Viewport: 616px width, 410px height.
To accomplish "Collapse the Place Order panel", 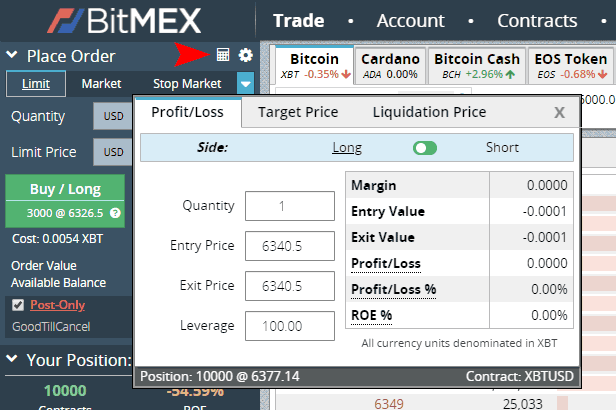I will coord(12,57).
